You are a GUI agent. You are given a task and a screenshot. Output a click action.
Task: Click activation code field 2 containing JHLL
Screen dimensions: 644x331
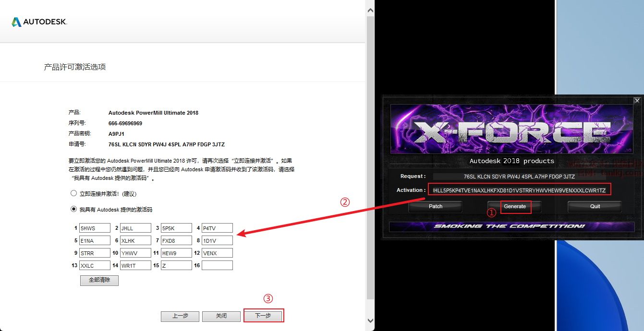tap(135, 228)
